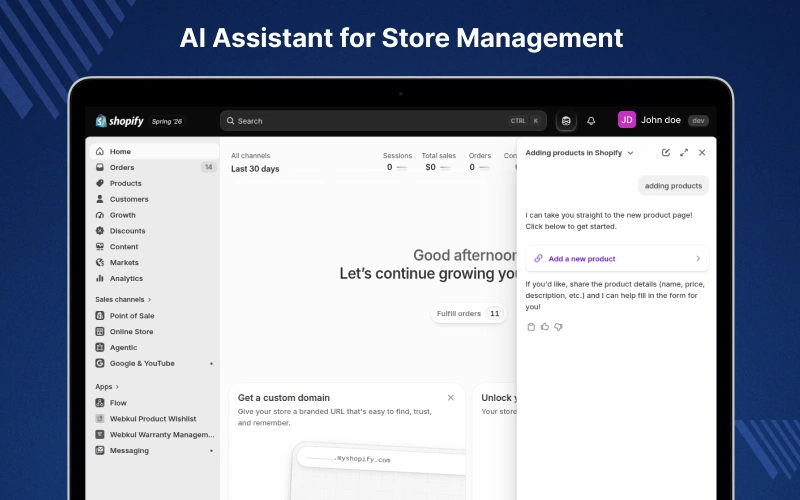Click the Get a custom domain heading

284,397
